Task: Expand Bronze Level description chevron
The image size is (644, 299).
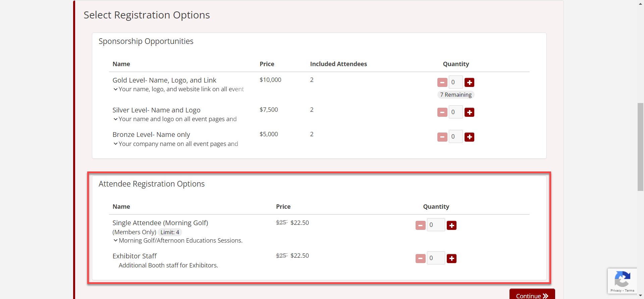Action: pyautogui.click(x=115, y=144)
